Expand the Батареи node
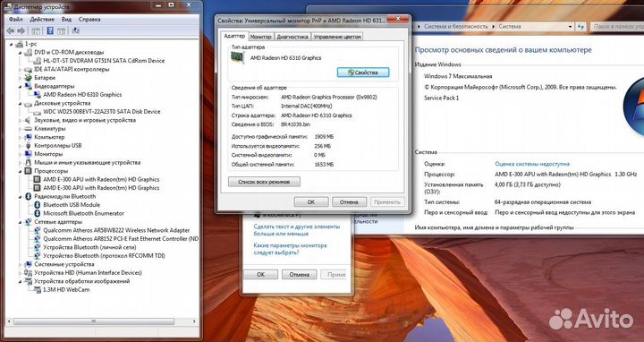The image size is (644, 342). point(20,78)
